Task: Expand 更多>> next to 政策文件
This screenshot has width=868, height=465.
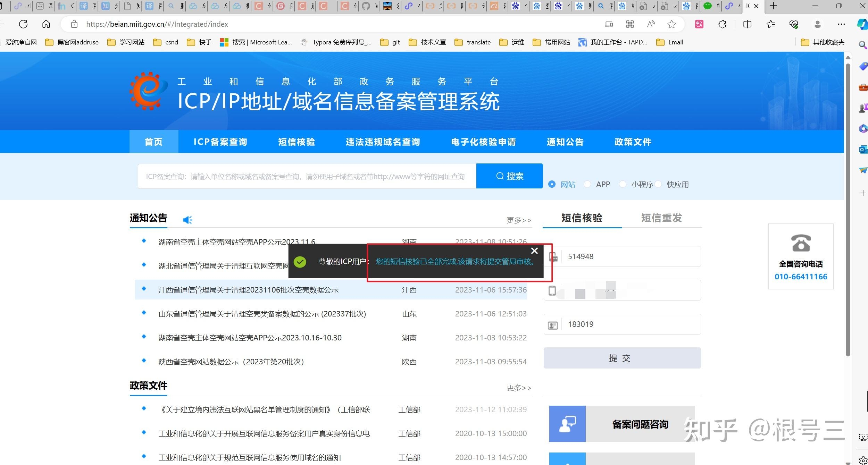Action: [x=519, y=388]
